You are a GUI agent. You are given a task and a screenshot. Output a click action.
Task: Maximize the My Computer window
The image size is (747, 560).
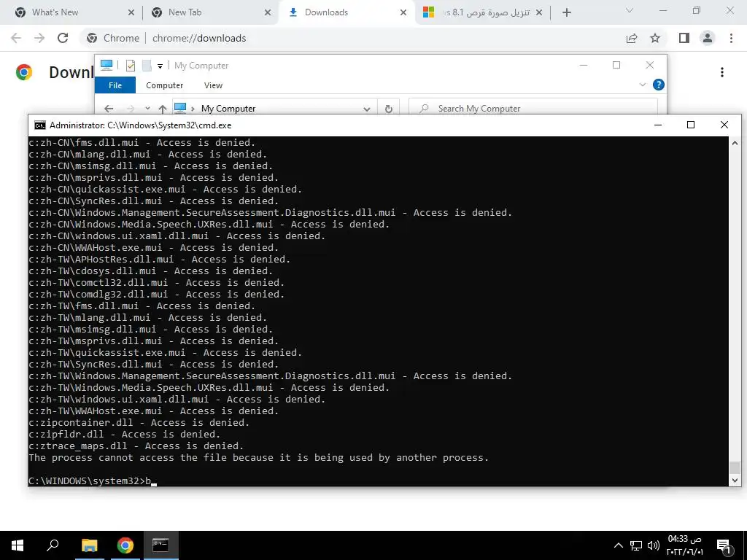pos(616,65)
